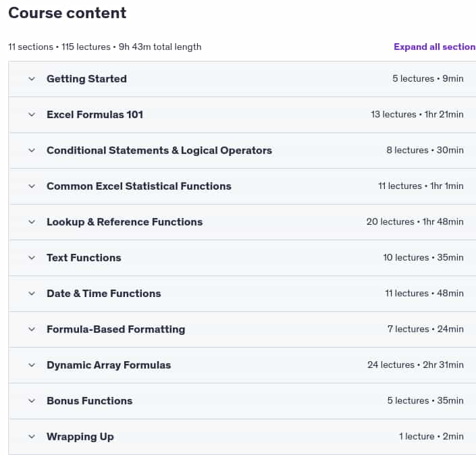Expand Dynamic Array Formulas chevron
This screenshot has width=476, height=455.
[x=32, y=365]
